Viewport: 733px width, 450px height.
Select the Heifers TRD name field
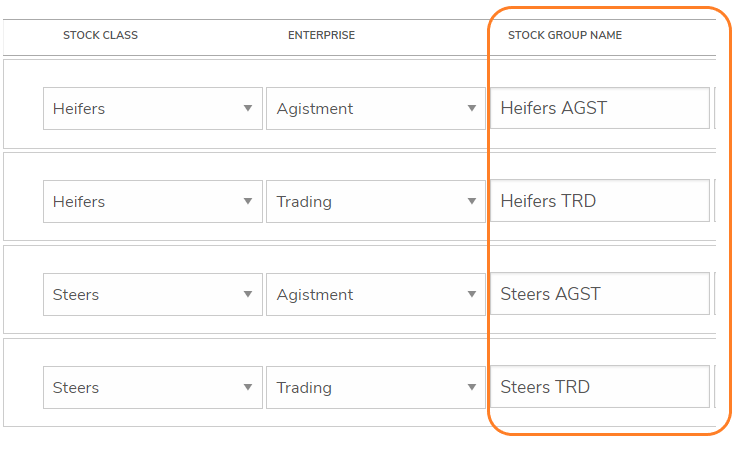pyautogui.click(x=599, y=201)
